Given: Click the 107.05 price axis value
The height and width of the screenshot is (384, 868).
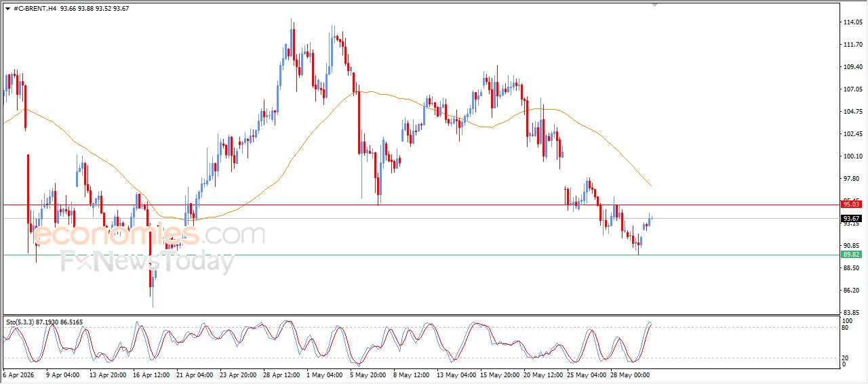Looking at the screenshot, I should [x=852, y=89].
